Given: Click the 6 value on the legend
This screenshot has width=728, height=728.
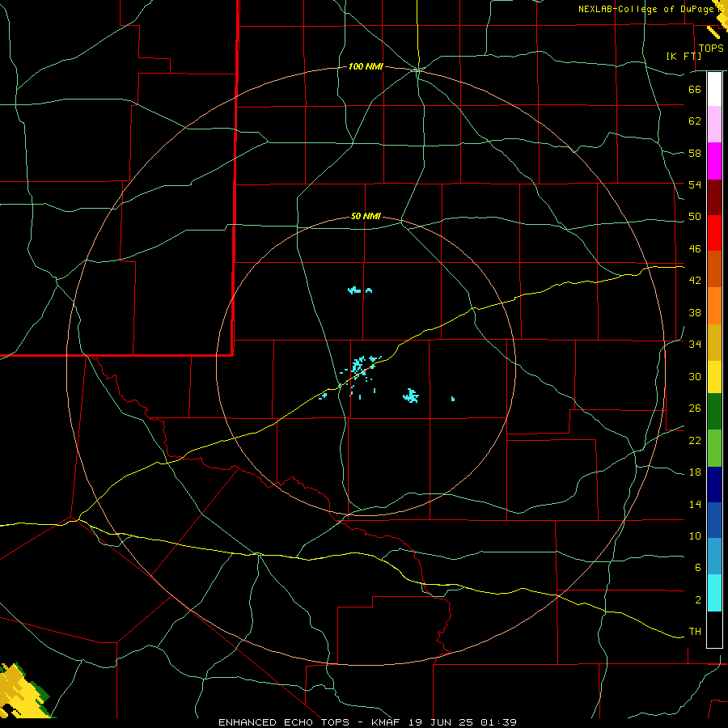Looking at the screenshot, I should [698, 568].
